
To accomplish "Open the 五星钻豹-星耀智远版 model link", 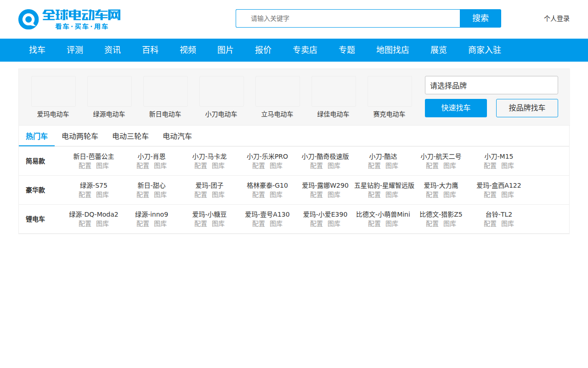I will (x=384, y=185).
